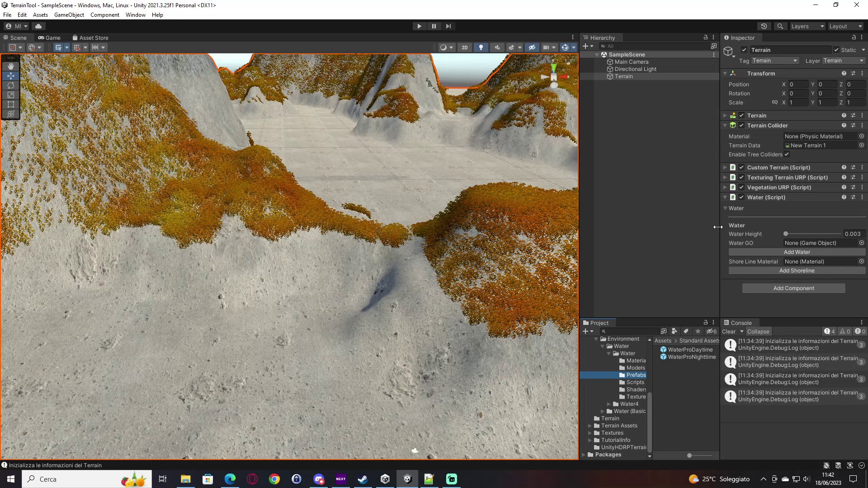Open the Layer dropdown
The image size is (868, 488).
point(843,61)
